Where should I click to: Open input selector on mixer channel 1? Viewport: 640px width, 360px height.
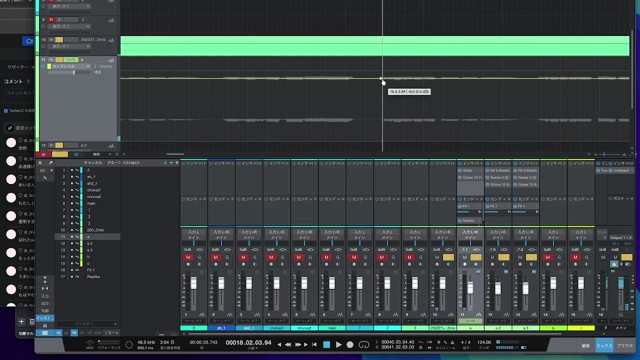tap(194, 232)
